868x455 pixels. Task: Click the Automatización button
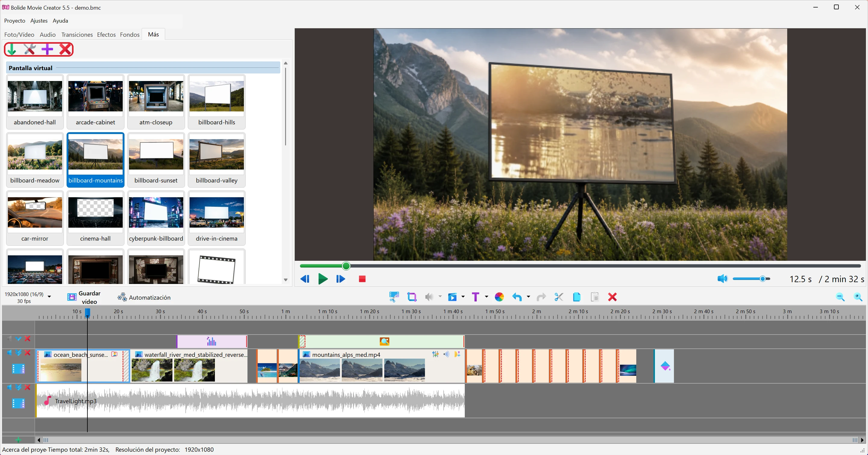click(x=144, y=297)
